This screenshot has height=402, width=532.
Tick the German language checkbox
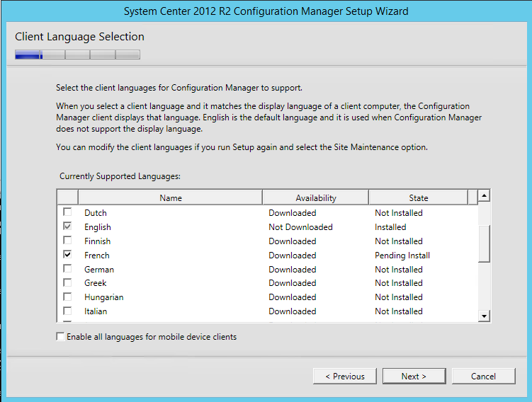click(x=67, y=269)
